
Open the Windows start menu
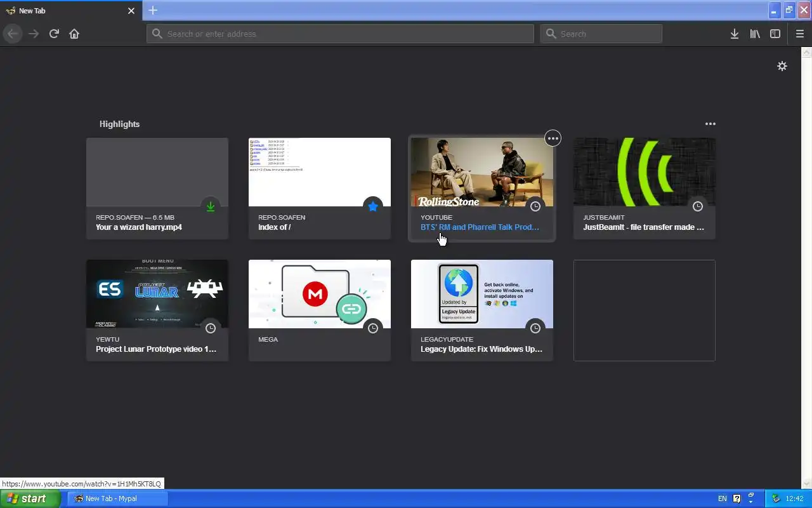30,498
